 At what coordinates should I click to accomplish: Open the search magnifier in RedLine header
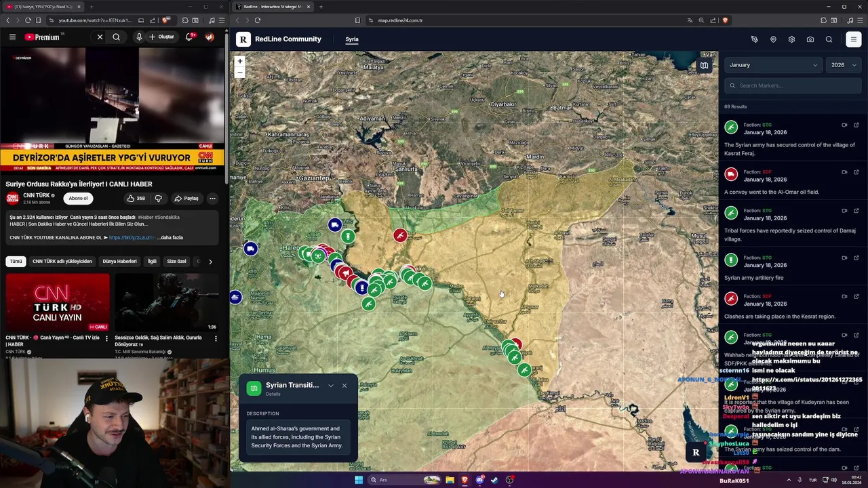[x=829, y=39]
